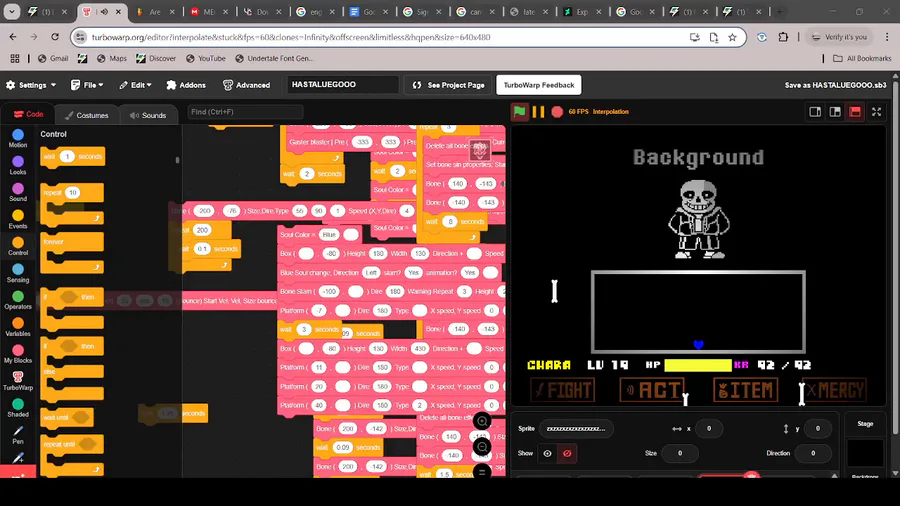900x506 pixels.
Task: Open browser tab search dropdown
Action: pyautogui.click(x=11, y=11)
